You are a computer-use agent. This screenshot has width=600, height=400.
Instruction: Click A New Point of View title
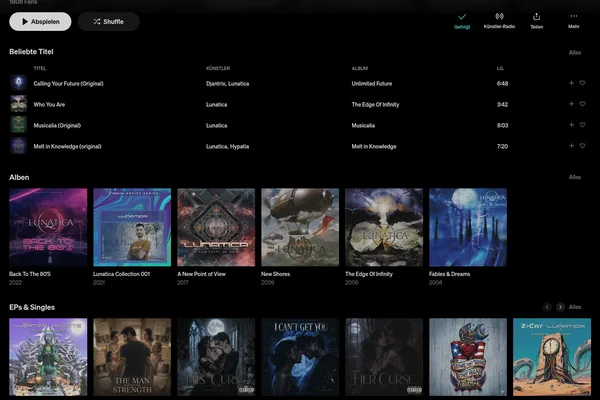(x=201, y=274)
